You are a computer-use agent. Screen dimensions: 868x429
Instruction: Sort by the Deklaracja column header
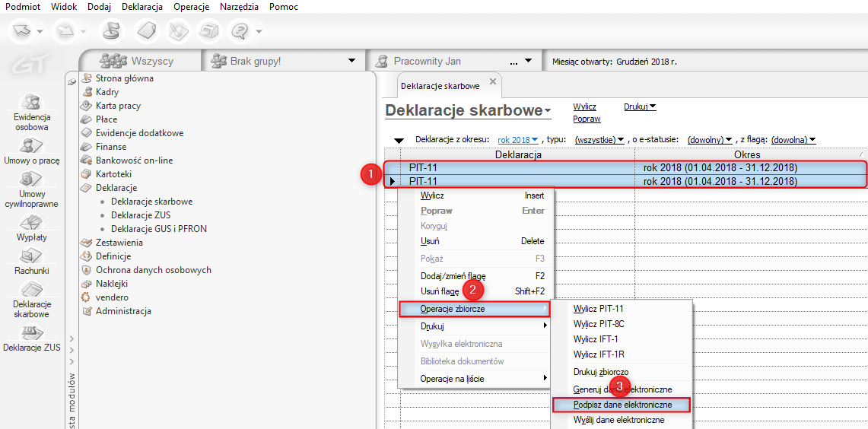(x=517, y=154)
